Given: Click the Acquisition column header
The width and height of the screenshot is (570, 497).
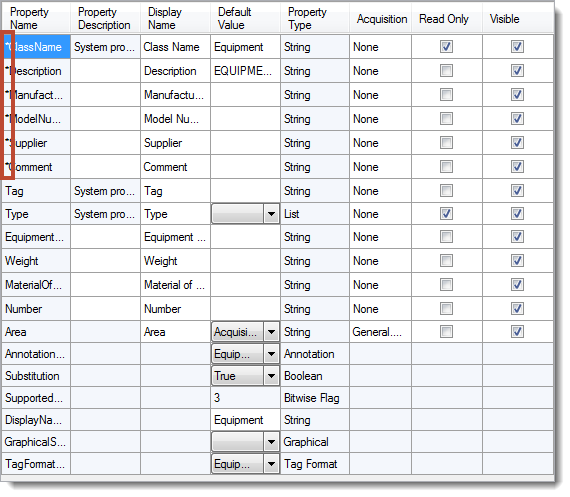Looking at the screenshot, I should coord(381,19).
